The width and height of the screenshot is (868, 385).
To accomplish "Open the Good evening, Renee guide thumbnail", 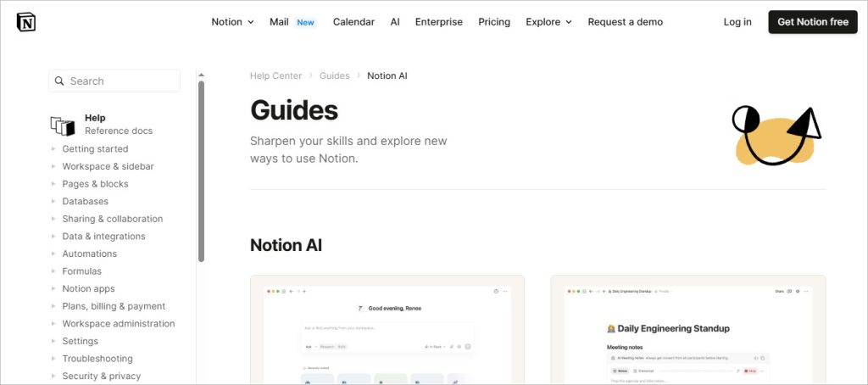I will (x=387, y=330).
